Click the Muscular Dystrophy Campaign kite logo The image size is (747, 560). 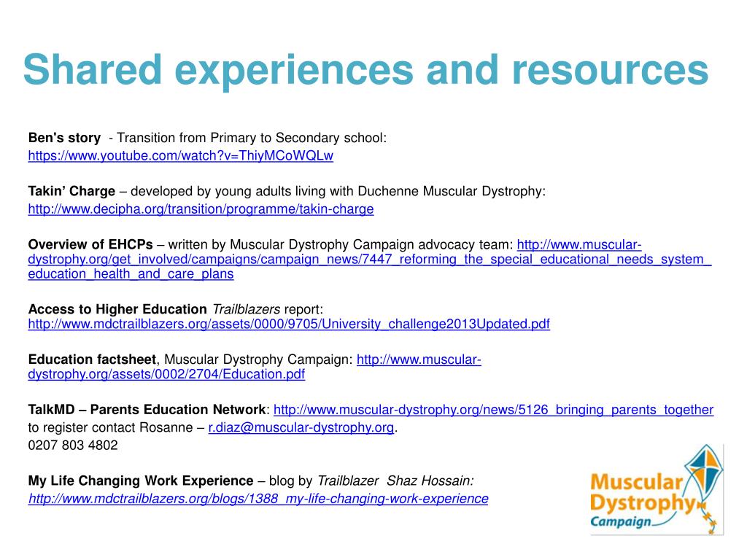(x=657, y=489)
